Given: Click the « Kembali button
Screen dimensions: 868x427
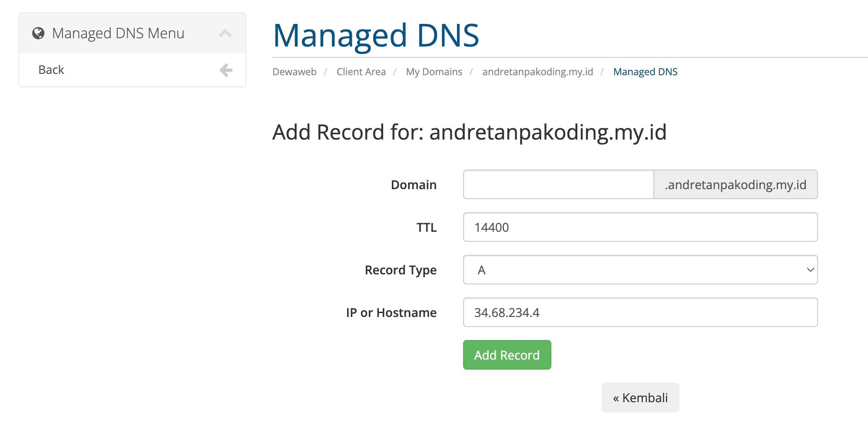Looking at the screenshot, I should pyautogui.click(x=640, y=397).
